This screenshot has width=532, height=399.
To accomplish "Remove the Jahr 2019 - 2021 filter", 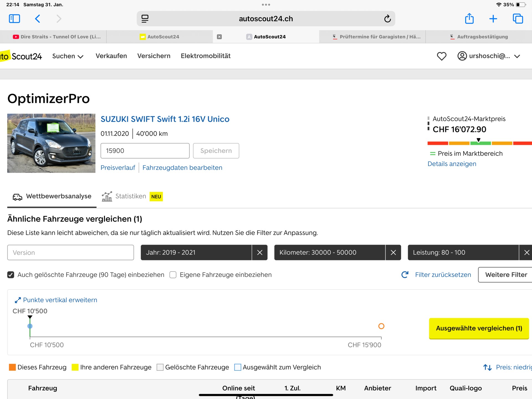I will pos(260,252).
